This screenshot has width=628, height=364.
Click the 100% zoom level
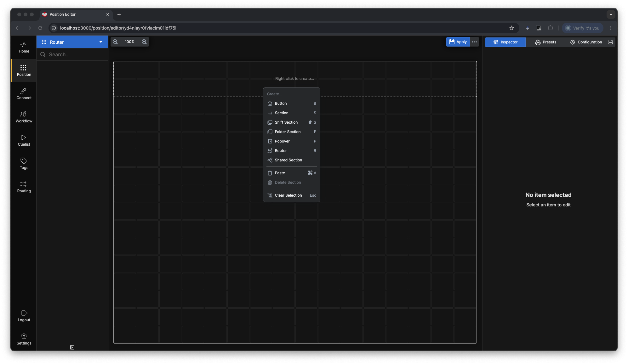pos(129,42)
